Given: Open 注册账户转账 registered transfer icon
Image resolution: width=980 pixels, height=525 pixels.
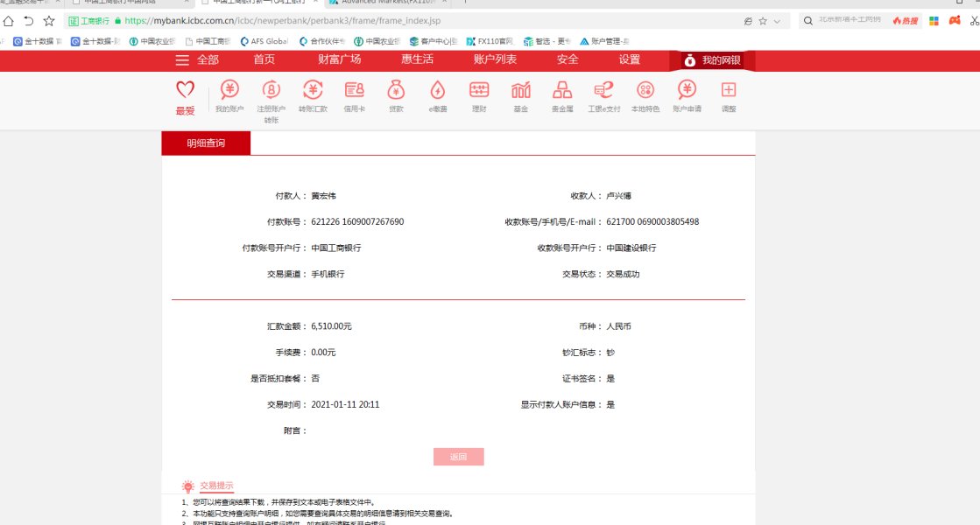Looking at the screenshot, I should pos(271,90).
